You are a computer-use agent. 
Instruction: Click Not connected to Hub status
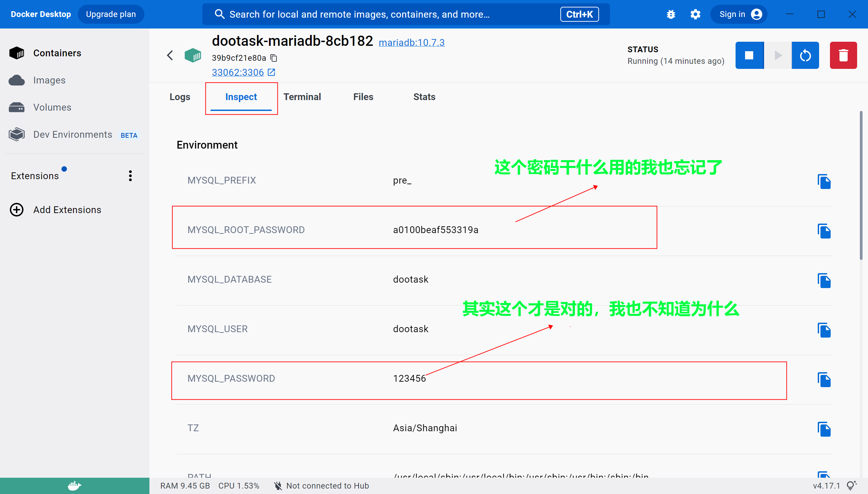click(321, 486)
